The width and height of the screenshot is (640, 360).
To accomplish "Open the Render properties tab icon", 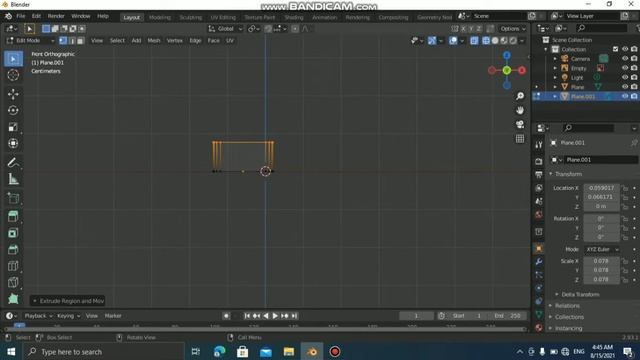I will pos(539,161).
